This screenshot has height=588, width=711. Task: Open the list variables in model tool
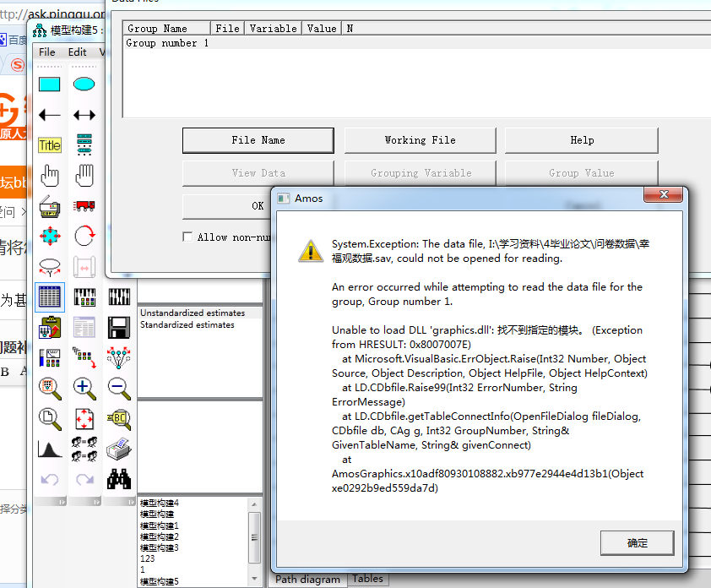coord(84,145)
